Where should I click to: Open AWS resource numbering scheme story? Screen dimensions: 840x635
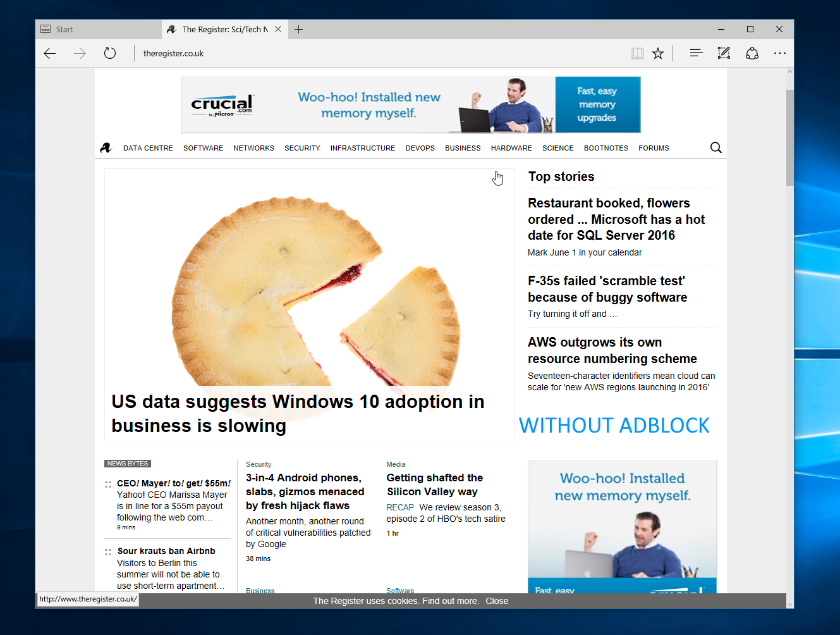click(x=612, y=350)
